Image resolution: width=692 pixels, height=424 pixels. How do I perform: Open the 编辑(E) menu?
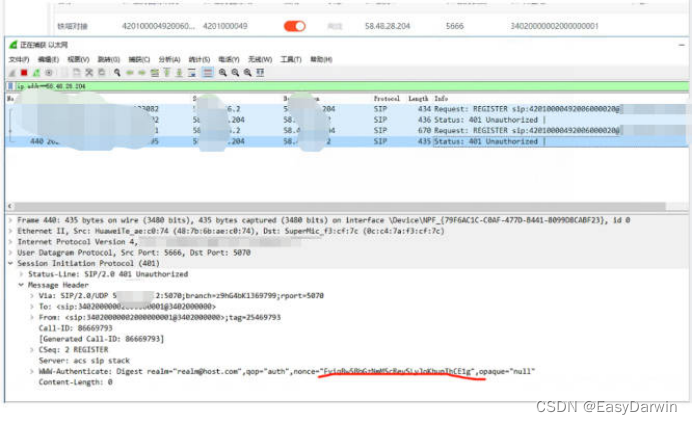pos(49,60)
